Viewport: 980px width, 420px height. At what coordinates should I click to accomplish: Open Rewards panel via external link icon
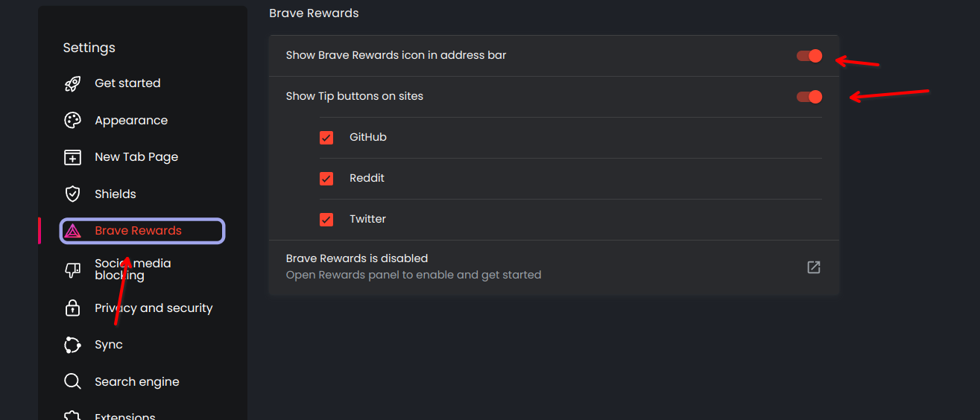tap(814, 267)
